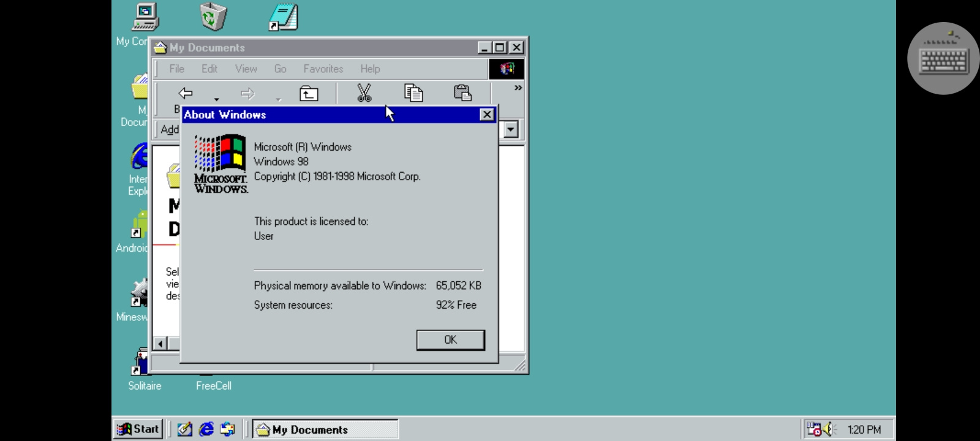Expand the Back button history dropdown arrow
The height and width of the screenshot is (441, 980).
(216, 99)
